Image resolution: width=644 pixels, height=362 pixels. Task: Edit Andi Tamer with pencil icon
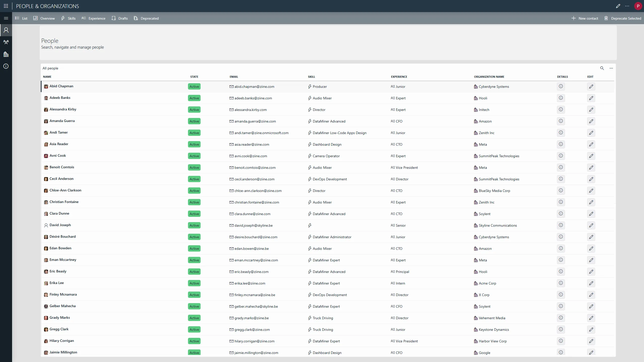(x=591, y=133)
